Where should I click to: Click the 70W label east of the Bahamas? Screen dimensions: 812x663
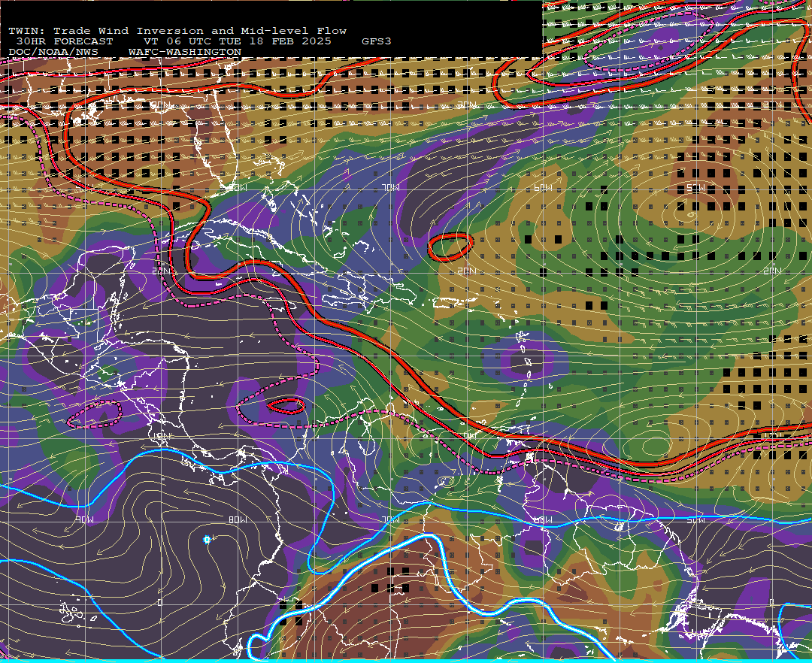click(392, 187)
